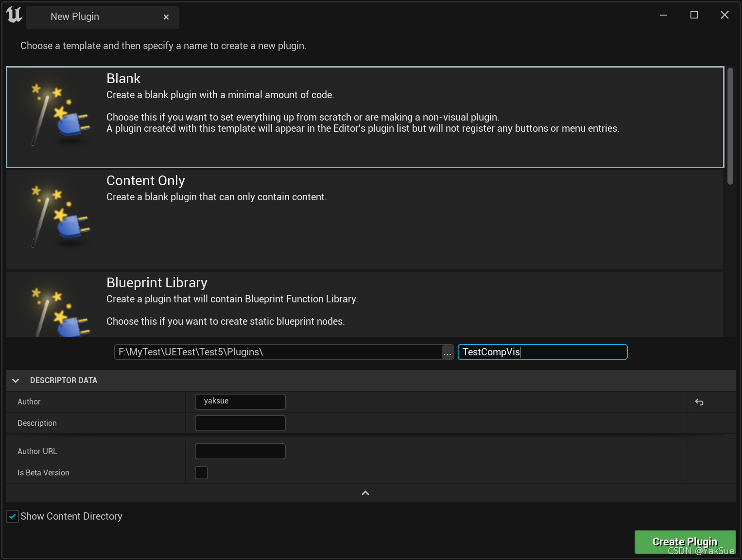The width and height of the screenshot is (742, 560).
Task: Select the Blank plugin template
Action: 365,117
